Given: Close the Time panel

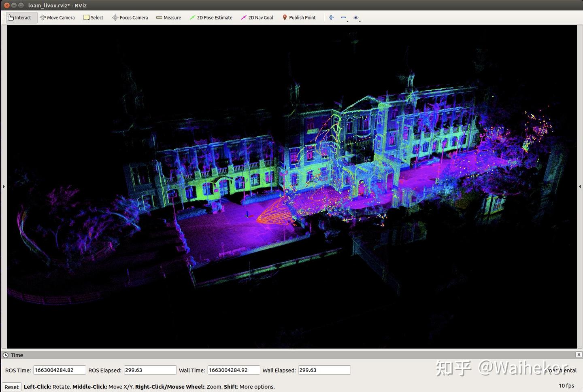Looking at the screenshot, I should point(579,354).
